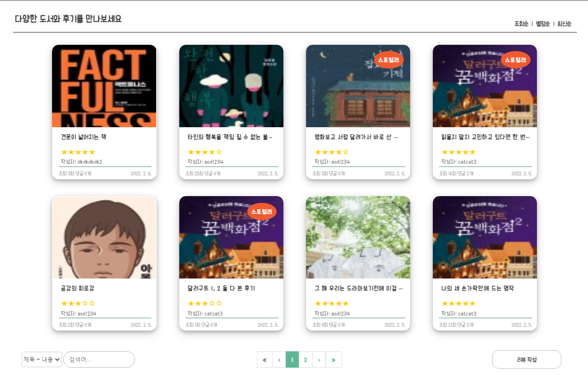Viewport: 588px width, 385px height.
Task: Click the '조회 2회 댓글 0개' text
Action: (x=75, y=325)
